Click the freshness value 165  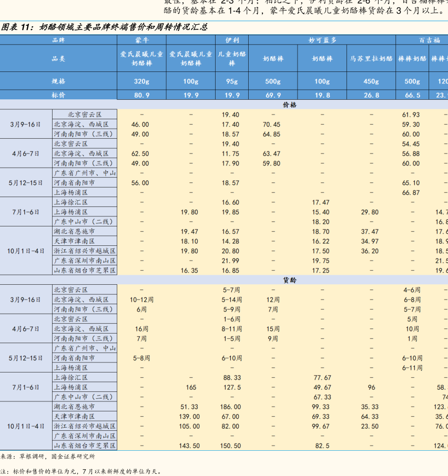[191, 387]
